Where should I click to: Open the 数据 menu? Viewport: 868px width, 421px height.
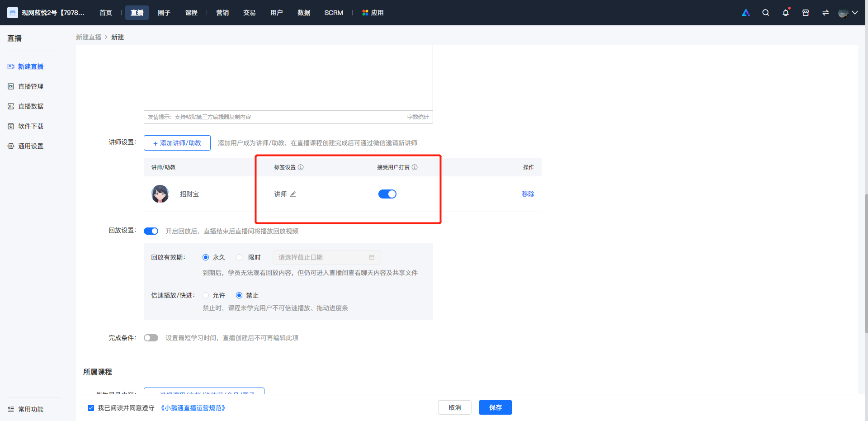[x=304, y=13]
